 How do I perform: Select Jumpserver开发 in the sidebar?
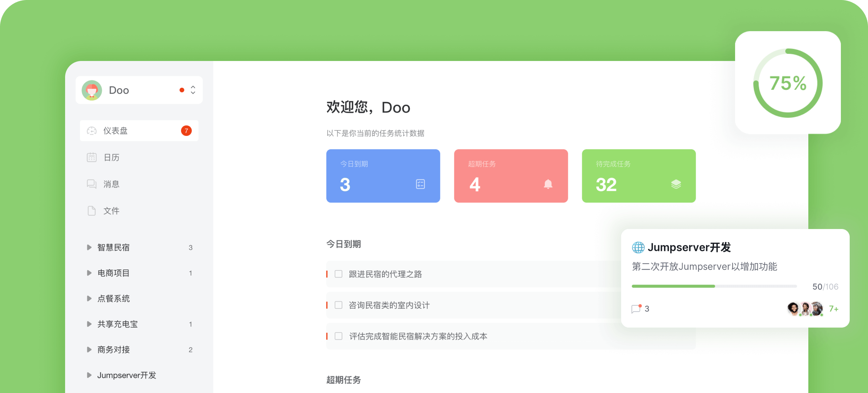pyautogui.click(x=127, y=375)
